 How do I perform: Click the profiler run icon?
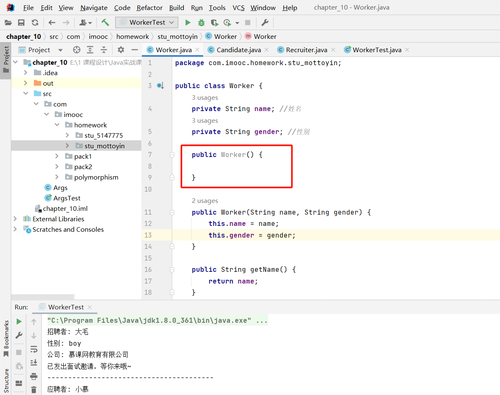[228, 23]
